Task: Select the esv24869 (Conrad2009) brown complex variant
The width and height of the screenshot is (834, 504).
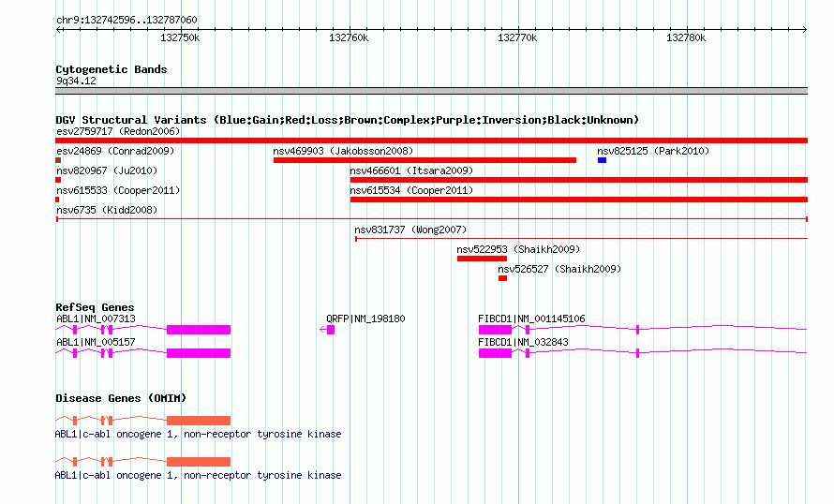Action: point(58,160)
